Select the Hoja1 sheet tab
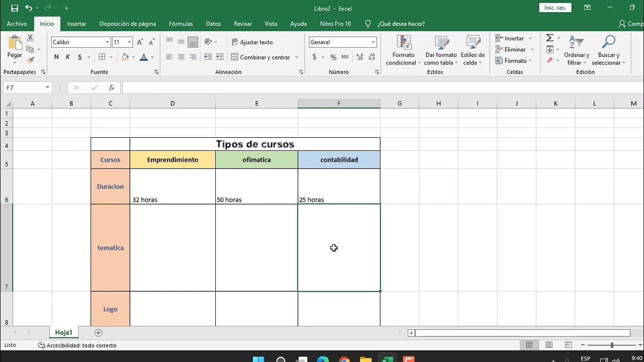This screenshot has height=362, width=644. [63, 332]
